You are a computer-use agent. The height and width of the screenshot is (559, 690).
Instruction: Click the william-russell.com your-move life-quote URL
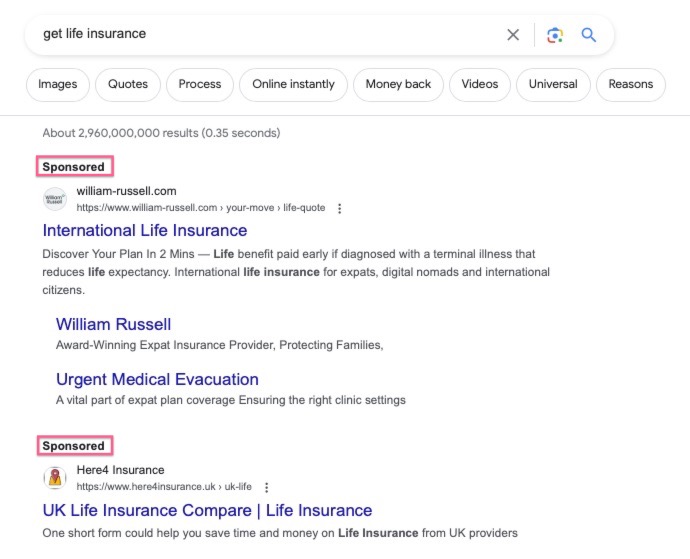pyautogui.click(x=201, y=208)
